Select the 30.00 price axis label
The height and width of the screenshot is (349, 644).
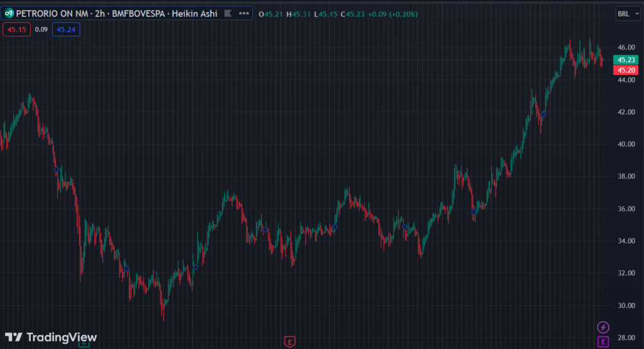point(626,306)
